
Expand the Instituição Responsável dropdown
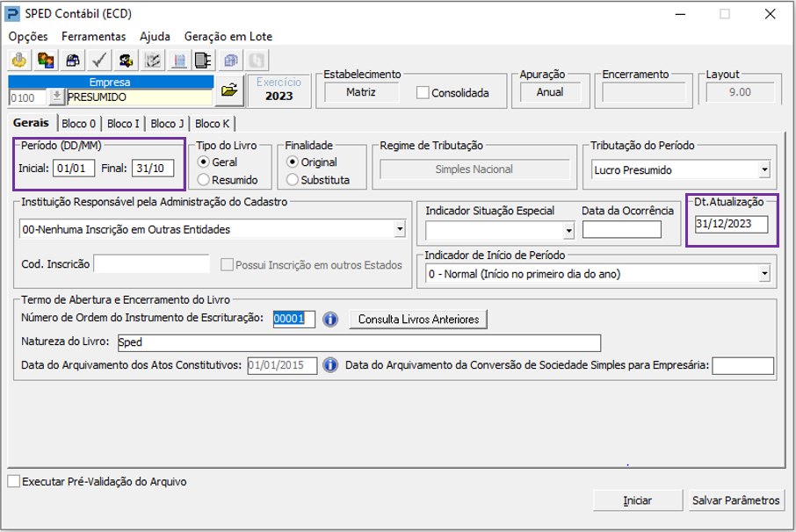[x=400, y=229]
